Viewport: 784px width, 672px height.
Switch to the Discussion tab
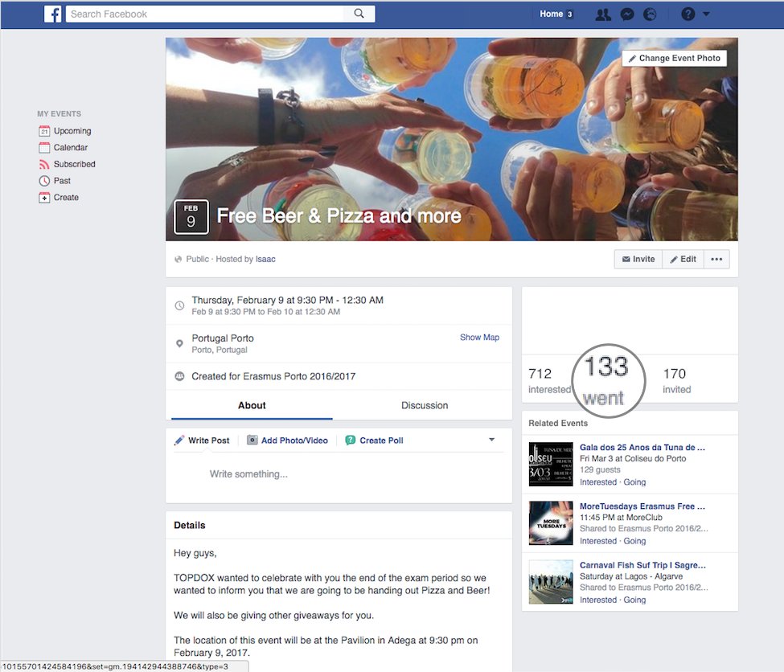click(425, 405)
